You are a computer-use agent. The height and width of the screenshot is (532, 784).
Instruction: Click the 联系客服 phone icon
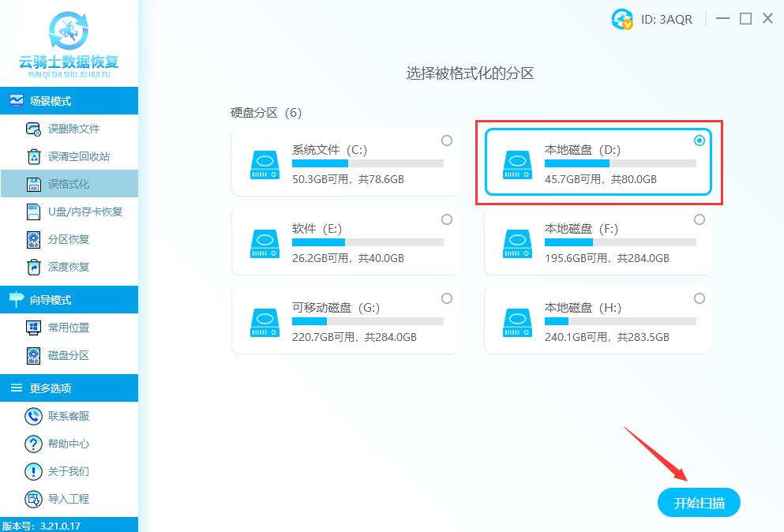33,416
